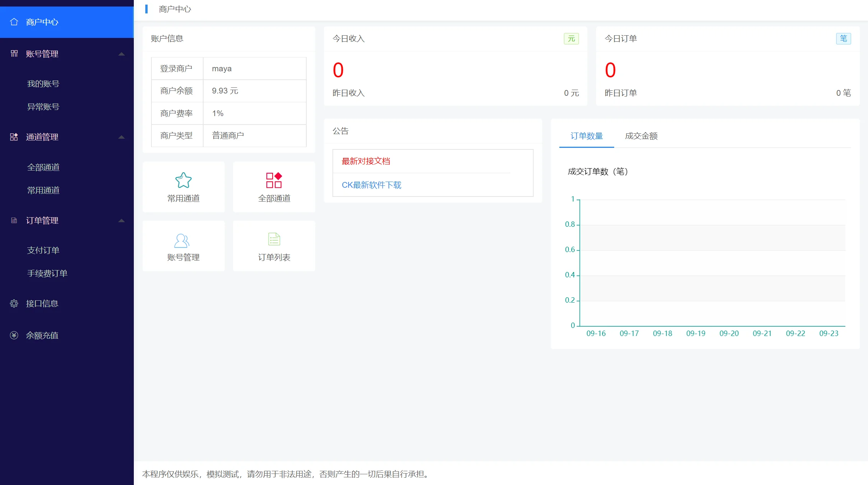Screen dimensions: 868x485
Task: Click the red squares 全部通道 icon
Action: click(274, 180)
